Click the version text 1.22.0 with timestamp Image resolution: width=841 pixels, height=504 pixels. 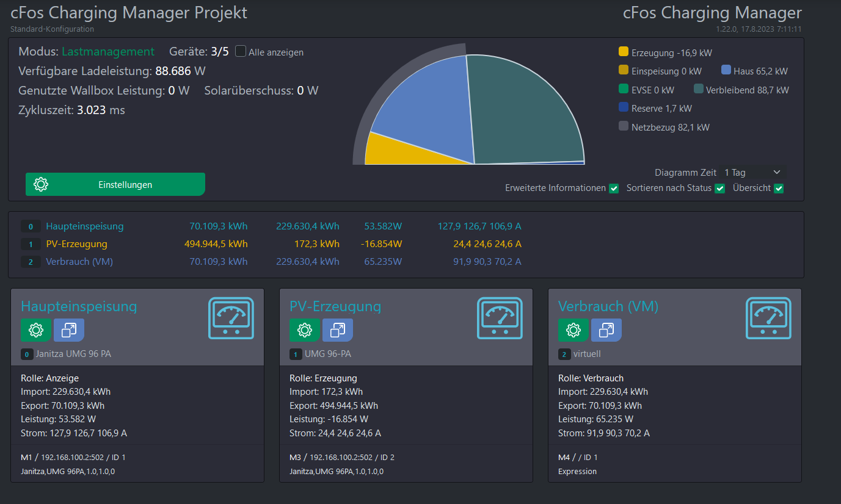point(759,29)
